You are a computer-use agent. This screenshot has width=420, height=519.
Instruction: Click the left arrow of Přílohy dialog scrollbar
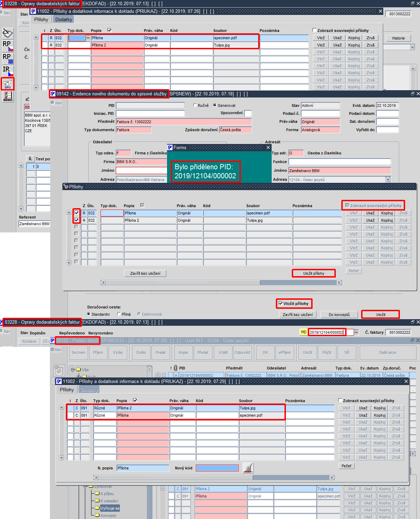pyautogui.click(x=103, y=282)
